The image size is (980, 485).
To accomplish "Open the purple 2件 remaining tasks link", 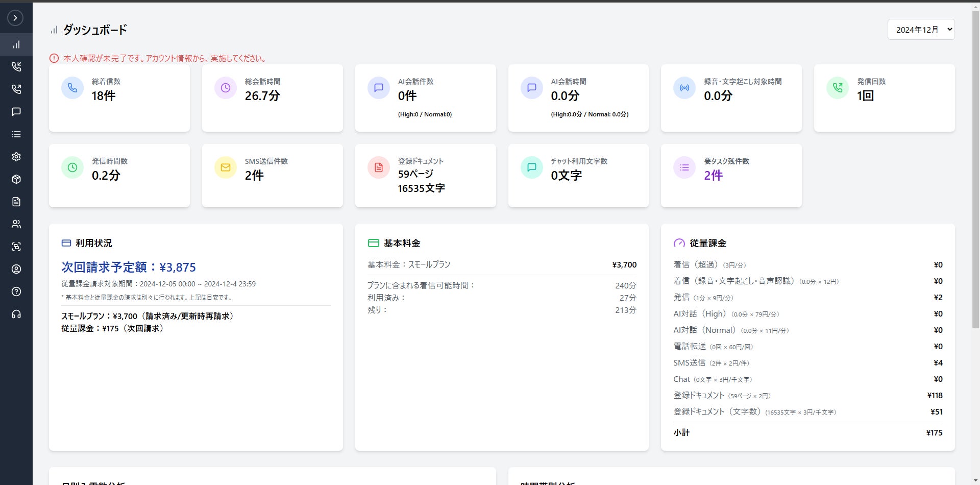I will click(x=713, y=176).
